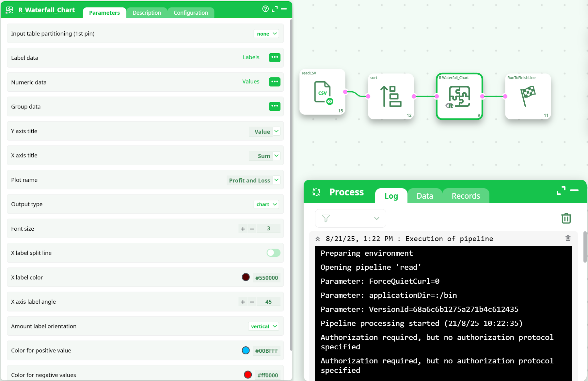This screenshot has height=381, width=588.
Task: Open Input table partitioning dropdown
Action: (266, 34)
